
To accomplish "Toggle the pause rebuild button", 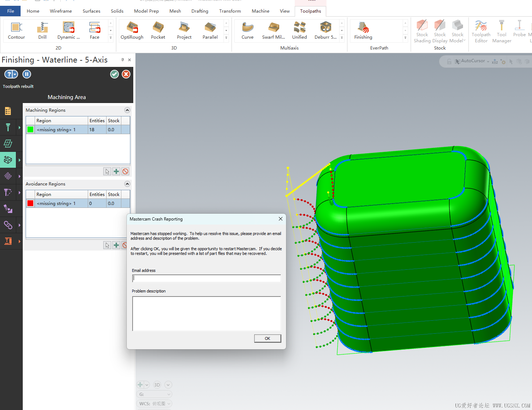I will (27, 74).
